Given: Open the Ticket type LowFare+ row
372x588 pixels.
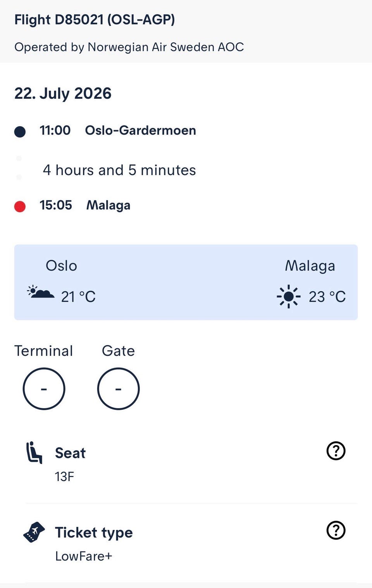Looking at the screenshot, I should tap(186, 543).
